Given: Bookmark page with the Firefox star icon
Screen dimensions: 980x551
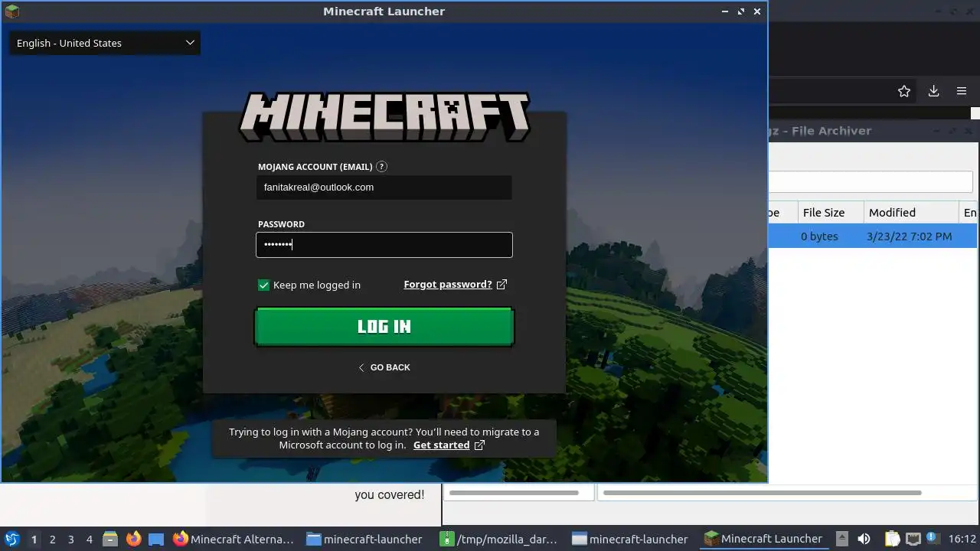Looking at the screenshot, I should [904, 91].
